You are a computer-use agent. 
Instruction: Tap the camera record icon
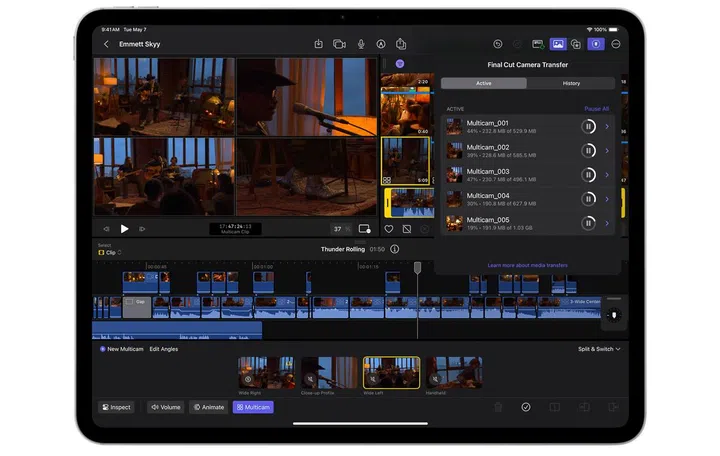point(339,44)
